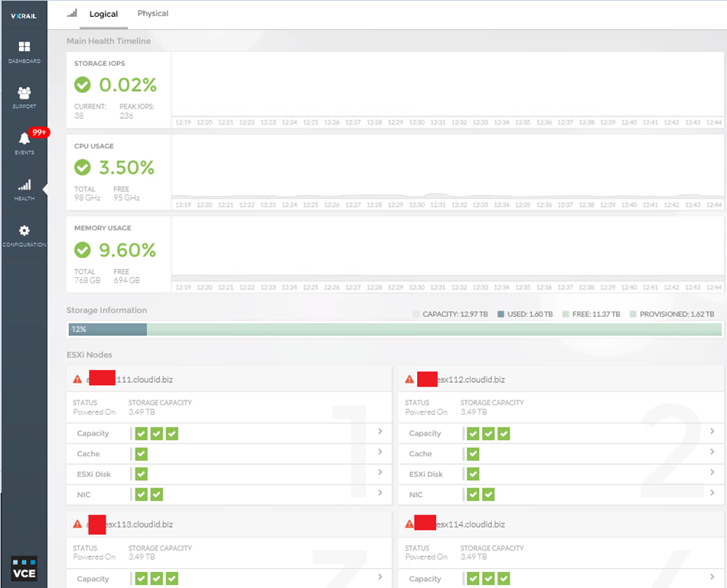This screenshot has width=727, height=588.
Task: Click the 12% used segment of storage bar
Action: click(108, 329)
